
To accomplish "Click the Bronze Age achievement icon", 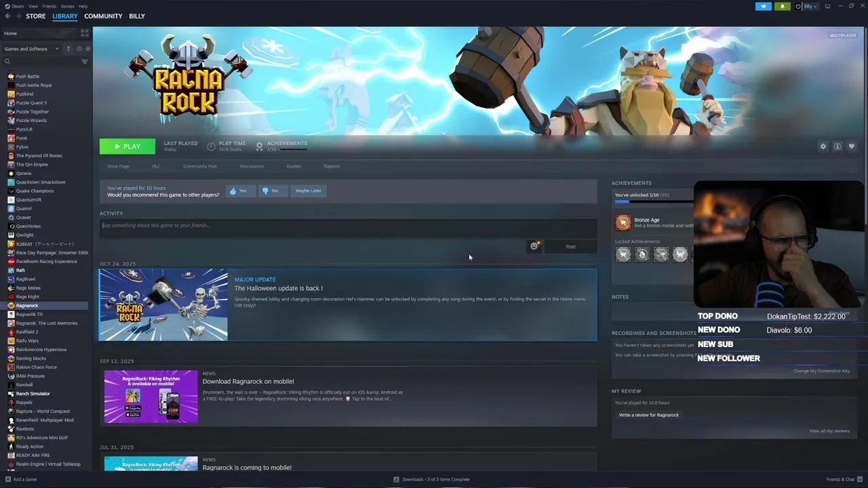I will 623,222.
